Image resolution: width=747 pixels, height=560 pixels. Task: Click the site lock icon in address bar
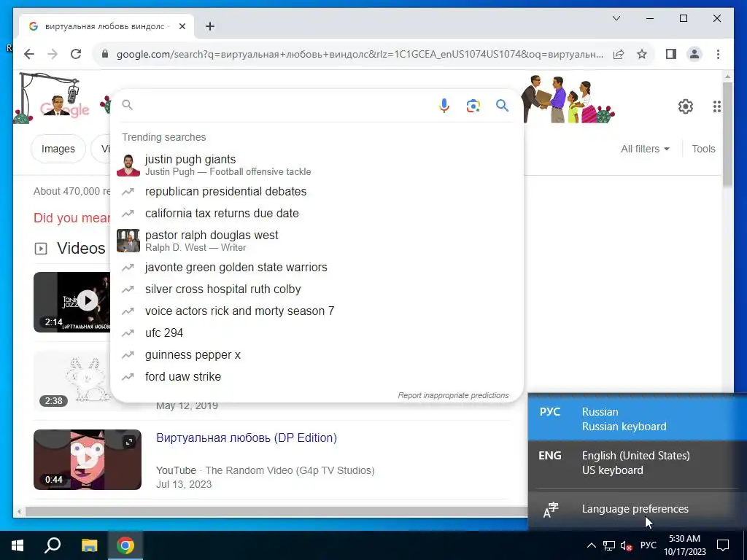pyautogui.click(x=105, y=54)
